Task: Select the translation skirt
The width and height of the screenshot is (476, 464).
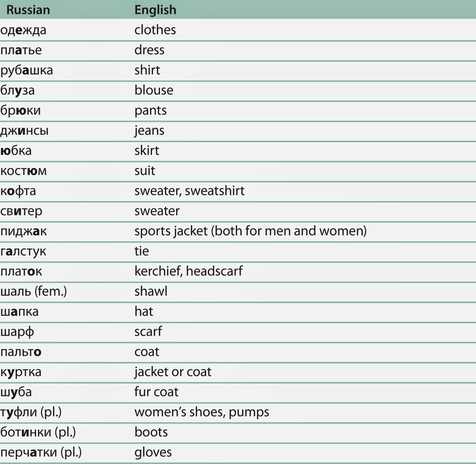Action: (147, 150)
